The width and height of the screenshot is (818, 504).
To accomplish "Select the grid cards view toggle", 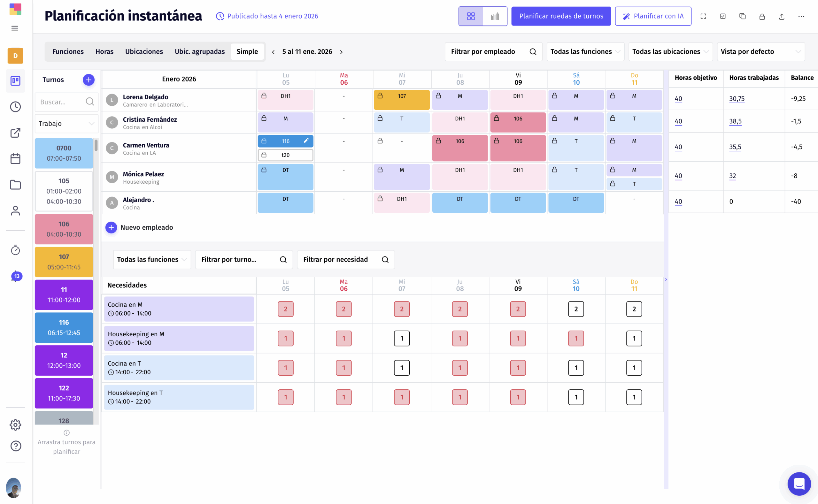I will pyautogui.click(x=471, y=16).
